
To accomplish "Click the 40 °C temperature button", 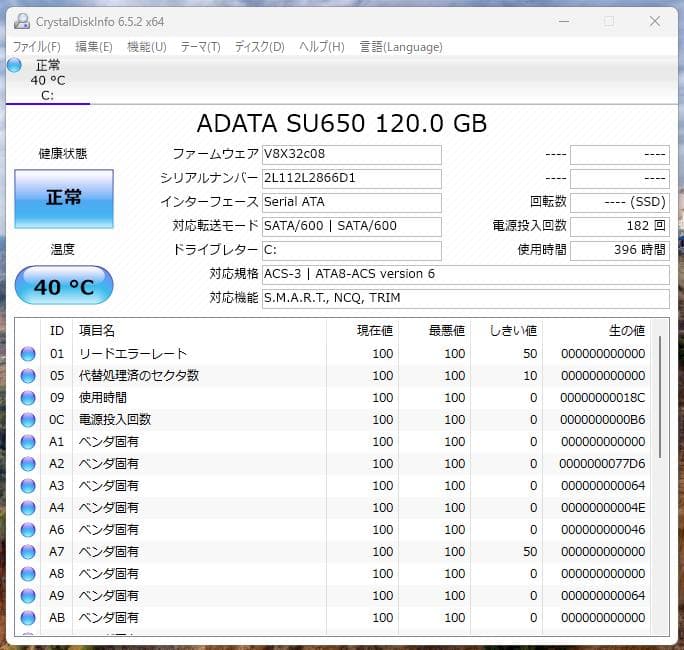I will pos(64,285).
